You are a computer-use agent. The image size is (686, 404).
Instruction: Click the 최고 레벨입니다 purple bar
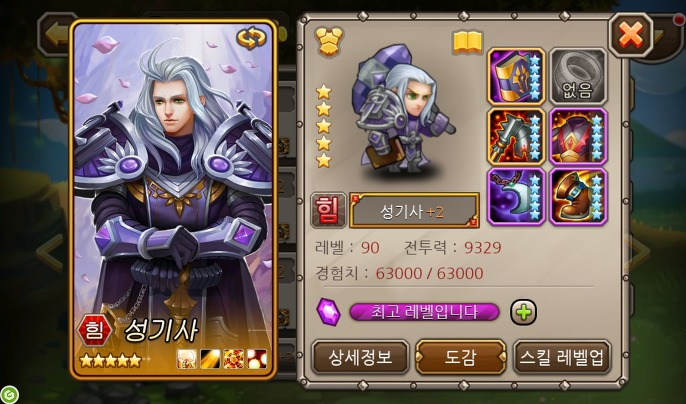[x=424, y=312]
